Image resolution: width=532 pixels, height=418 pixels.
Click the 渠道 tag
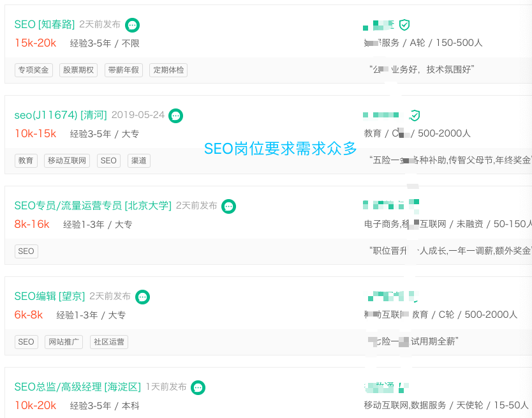click(x=139, y=161)
